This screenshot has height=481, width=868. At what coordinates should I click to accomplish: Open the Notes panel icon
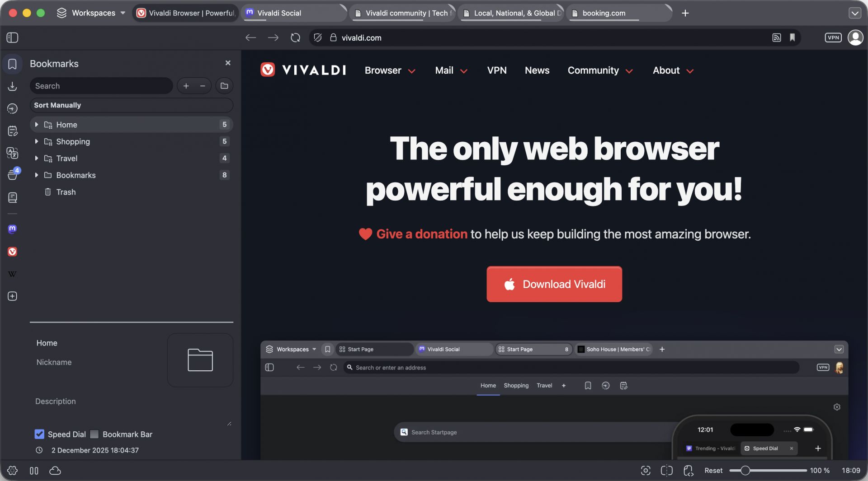[x=12, y=131]
